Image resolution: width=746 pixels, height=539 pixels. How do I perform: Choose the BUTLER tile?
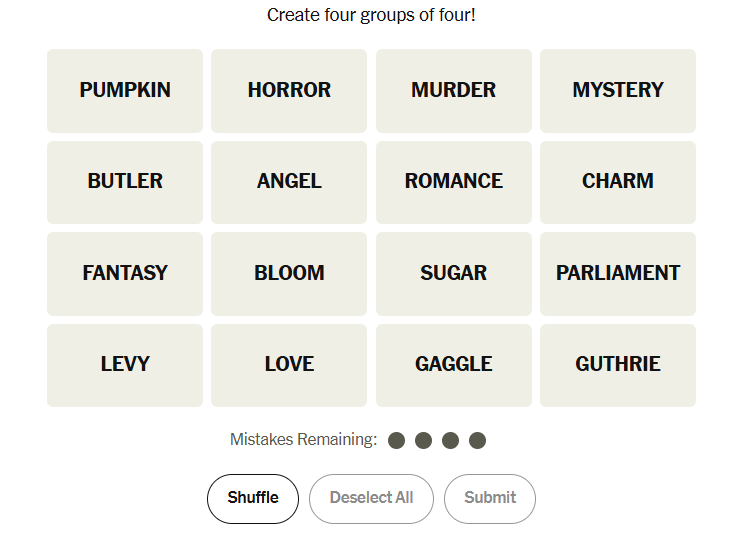click(125, 182)
